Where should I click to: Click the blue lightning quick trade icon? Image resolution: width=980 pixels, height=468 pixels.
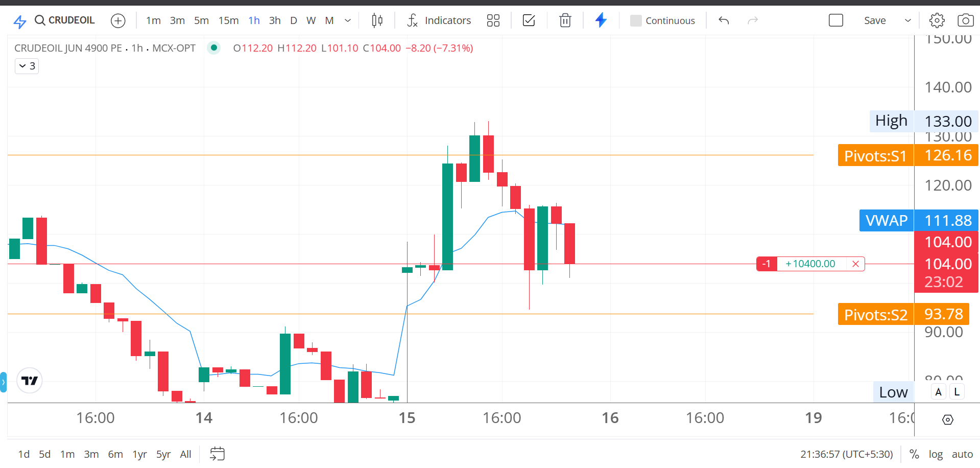click(x=601, y=20)
